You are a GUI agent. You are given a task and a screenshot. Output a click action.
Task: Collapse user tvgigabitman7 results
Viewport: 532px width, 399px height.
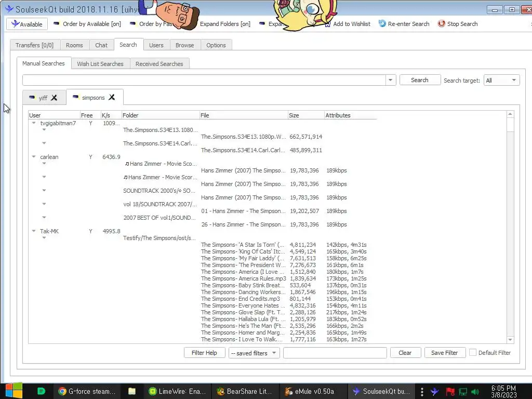(34, 123)
